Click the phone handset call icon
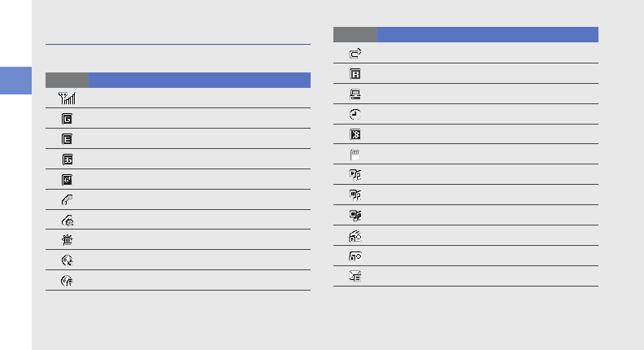 tap(67, 199)
